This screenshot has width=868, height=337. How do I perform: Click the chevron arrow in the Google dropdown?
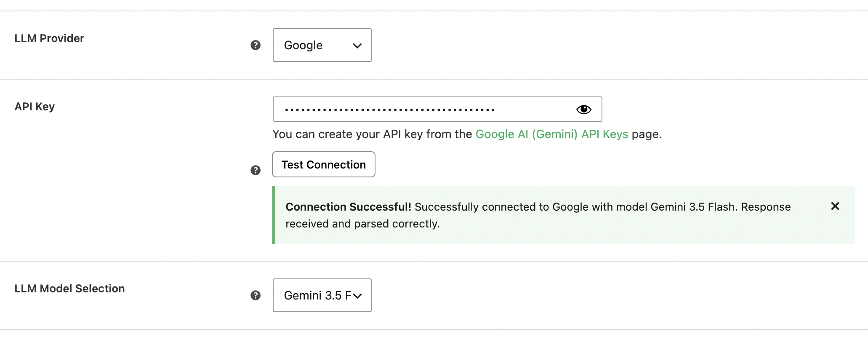point(357,45)
